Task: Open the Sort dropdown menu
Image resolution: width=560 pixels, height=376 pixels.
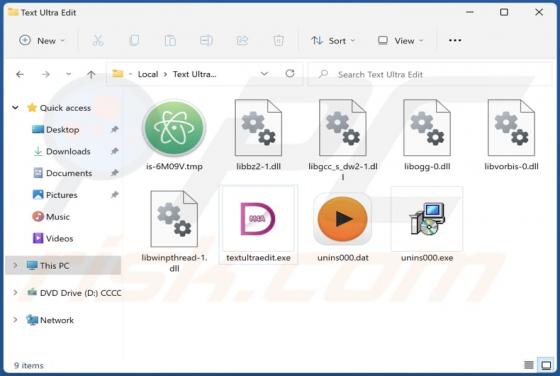Action: tap(333, 41)
